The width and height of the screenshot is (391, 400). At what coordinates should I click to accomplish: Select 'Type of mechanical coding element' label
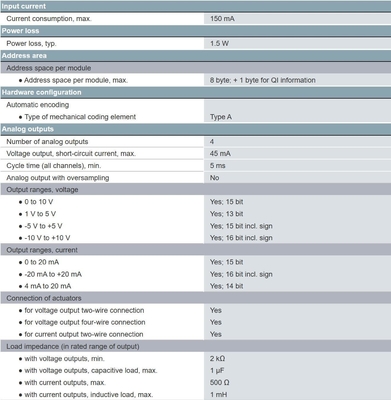point(80,117)
